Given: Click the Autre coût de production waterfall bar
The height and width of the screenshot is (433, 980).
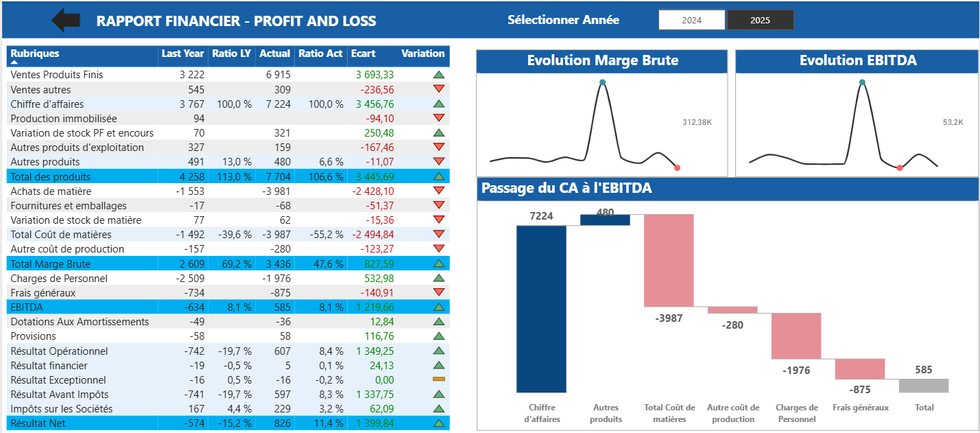Looking at the screenshot, I should click(x=732, y=310).
